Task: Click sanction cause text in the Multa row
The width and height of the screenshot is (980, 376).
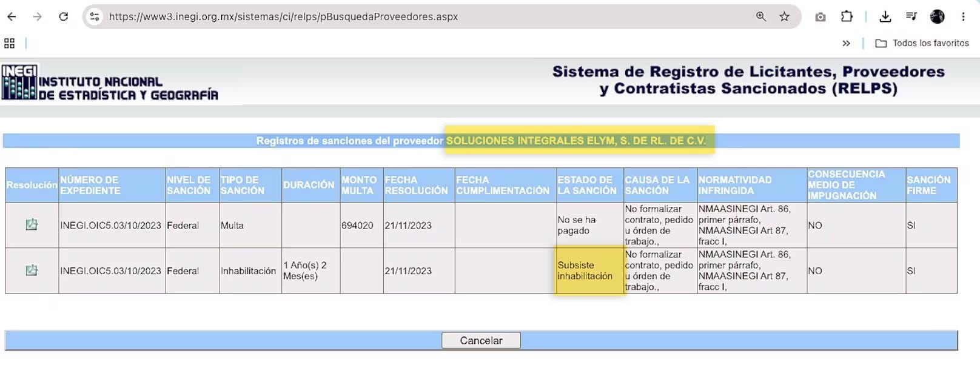Action: click(x=659, y=225)
